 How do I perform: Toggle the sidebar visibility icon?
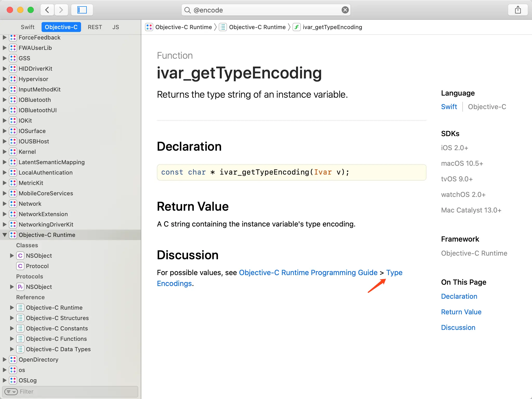coord(82,10)
